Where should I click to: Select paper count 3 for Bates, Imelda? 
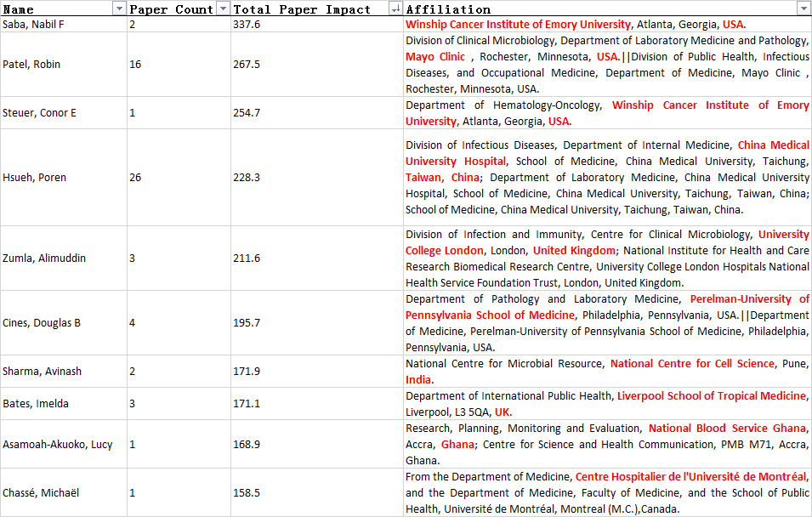(x=179, y=404)
